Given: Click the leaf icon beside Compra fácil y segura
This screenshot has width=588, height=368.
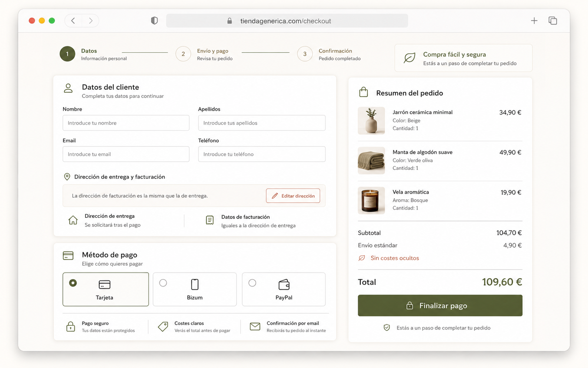Looking at the screenshot, I should pos(409,58).
